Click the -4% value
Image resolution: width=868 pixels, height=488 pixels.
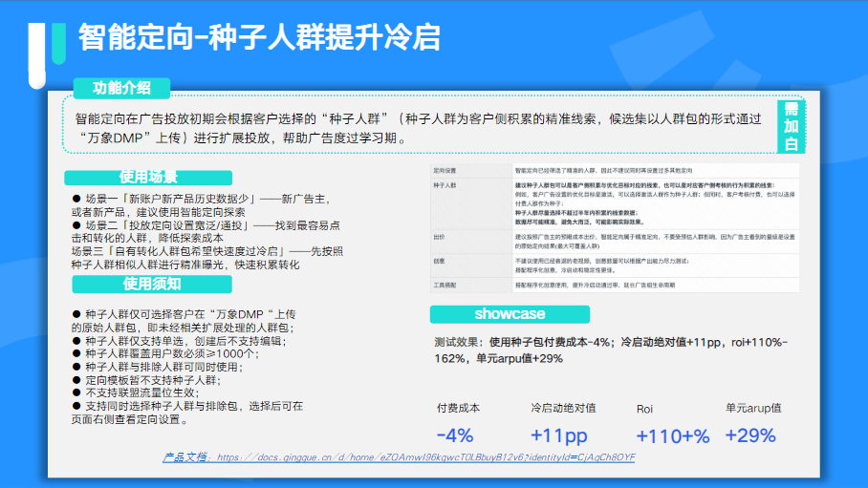click(455, 435)
